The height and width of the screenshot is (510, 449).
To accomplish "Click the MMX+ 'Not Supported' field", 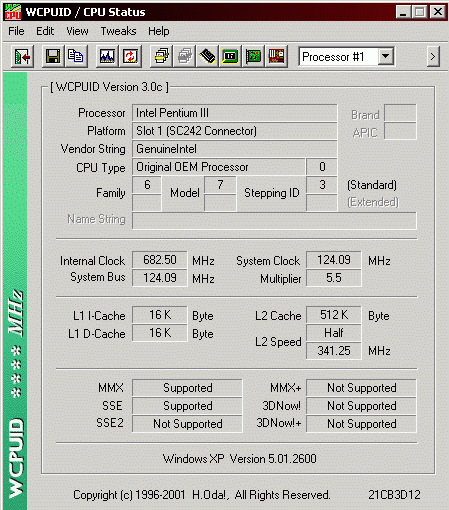I will pos(361,388).
